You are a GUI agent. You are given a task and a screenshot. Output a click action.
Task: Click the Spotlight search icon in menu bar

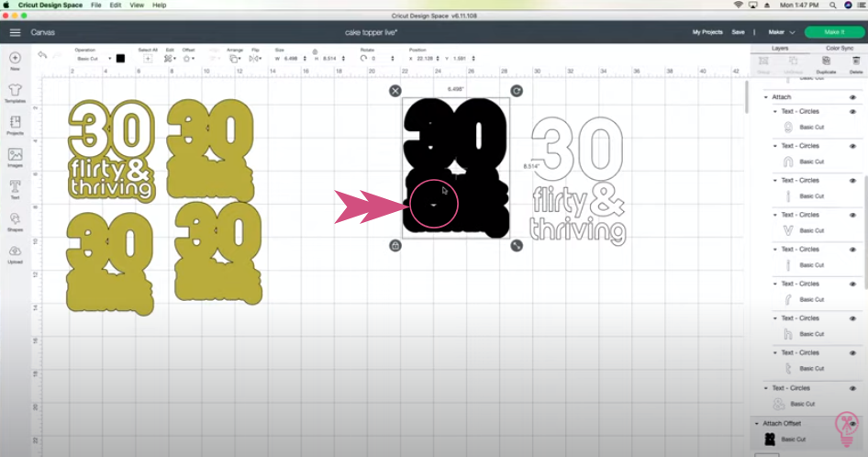tap(832, 5)
